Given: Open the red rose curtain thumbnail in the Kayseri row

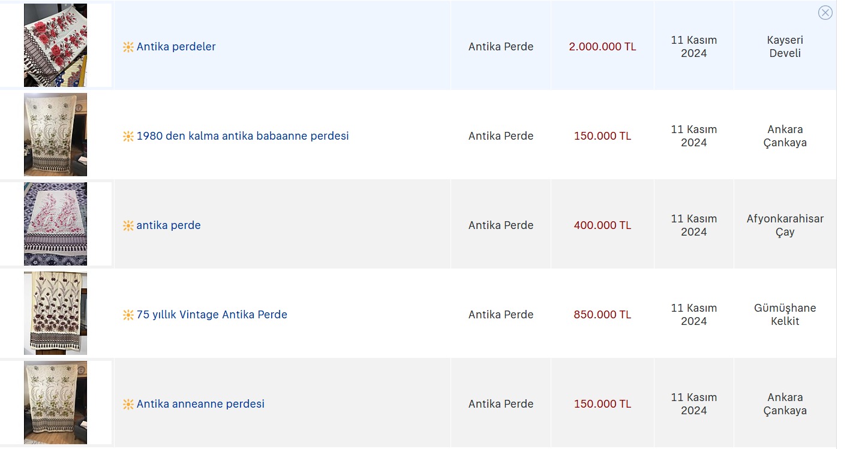Looking at the screenshot, I should [x=55, y=46].
